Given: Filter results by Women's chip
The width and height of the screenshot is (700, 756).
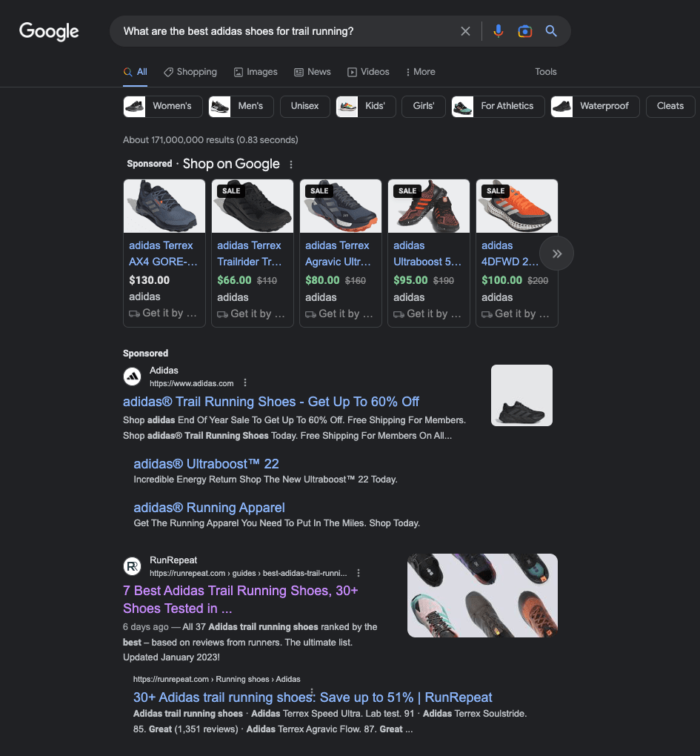Looking at the screenshot, I should click(163, 107).
